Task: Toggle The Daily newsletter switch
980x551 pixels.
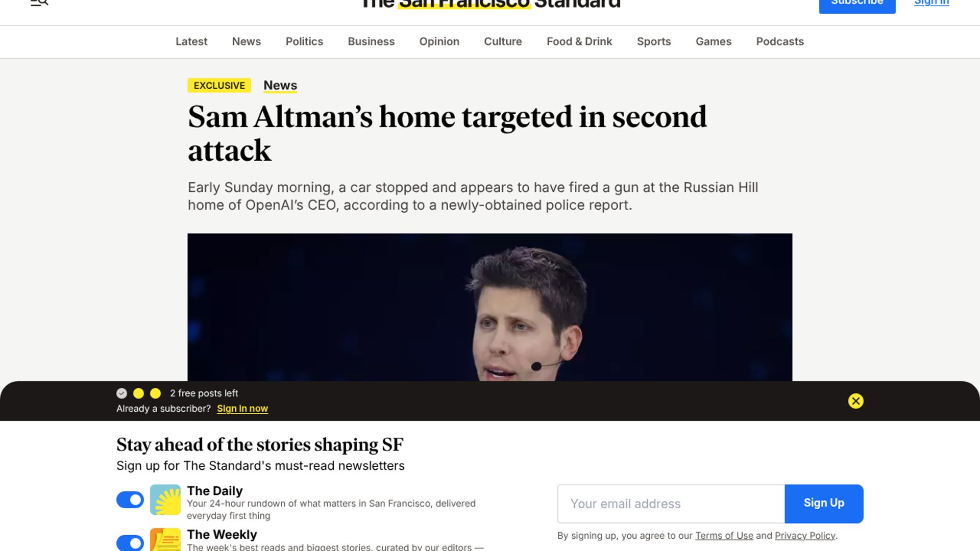Action: (x=130, y=499)
